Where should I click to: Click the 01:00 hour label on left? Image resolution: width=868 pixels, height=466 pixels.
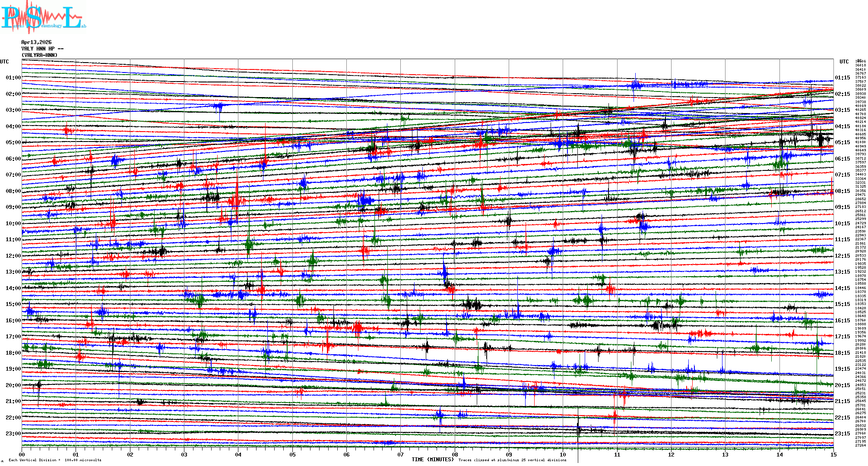13,78
